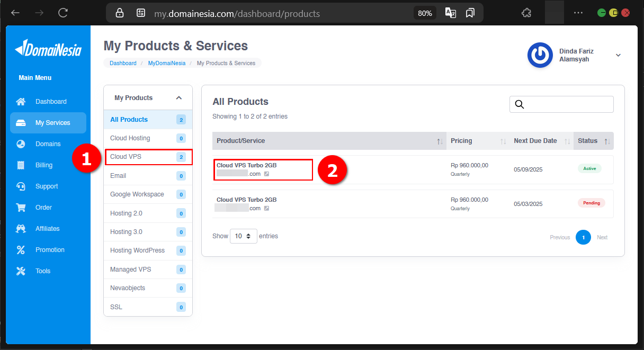Image resolution: width=644 pixels, height=350 pixels.
Task: Select Google Workspace category
Action: 148,194
